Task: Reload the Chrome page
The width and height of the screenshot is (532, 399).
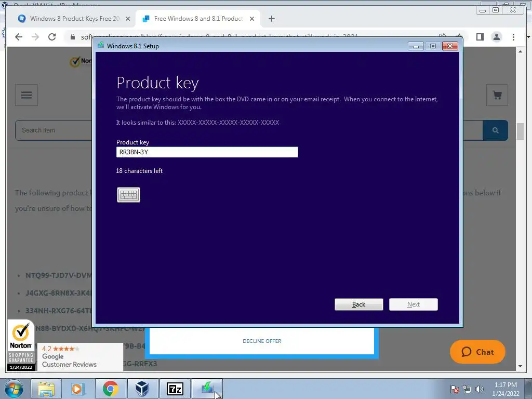Action: 52,37
